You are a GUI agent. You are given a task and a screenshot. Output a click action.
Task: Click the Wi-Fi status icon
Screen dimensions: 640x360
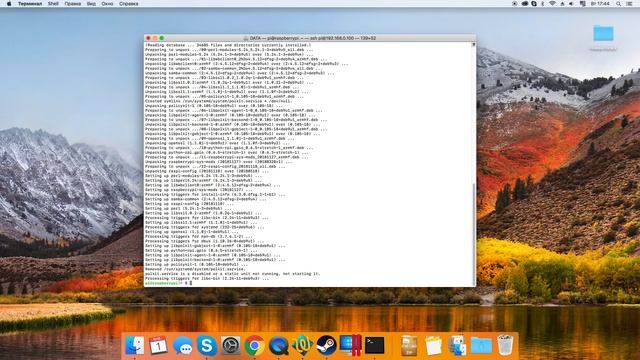point(552,4)
